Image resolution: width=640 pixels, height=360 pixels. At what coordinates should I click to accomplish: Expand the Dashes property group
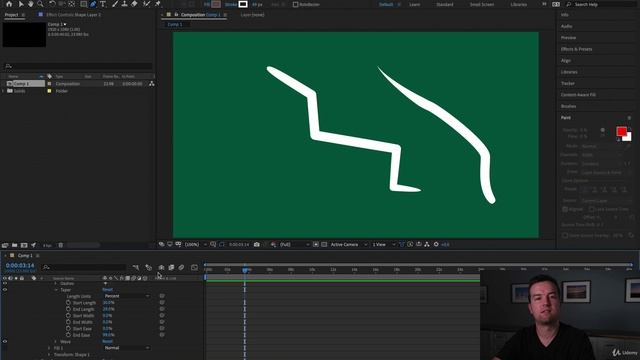pos(56,283)
